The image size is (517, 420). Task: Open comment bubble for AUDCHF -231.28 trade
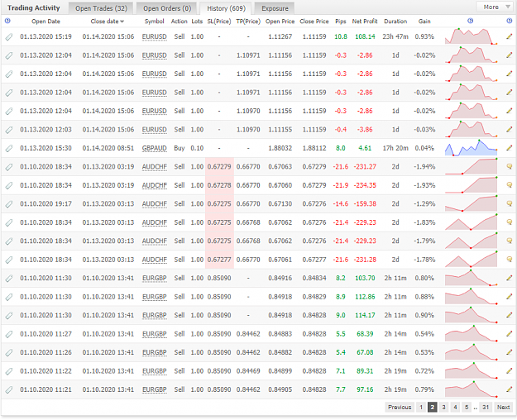click(510, 260)
